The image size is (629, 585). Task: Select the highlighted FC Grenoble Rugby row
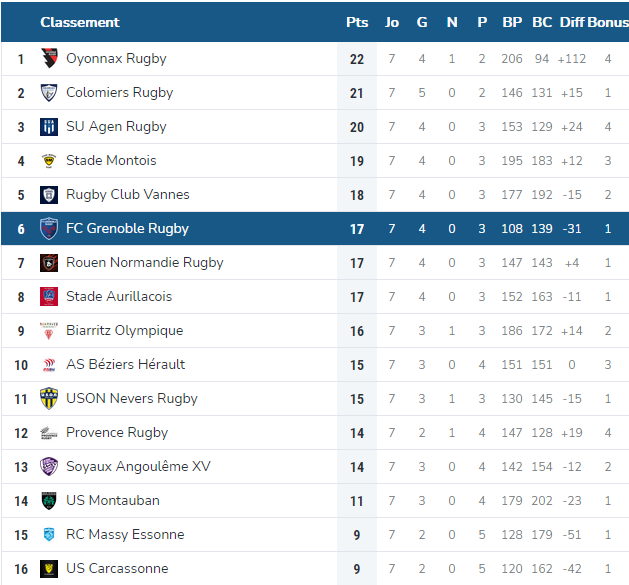(x=315, y=229)
